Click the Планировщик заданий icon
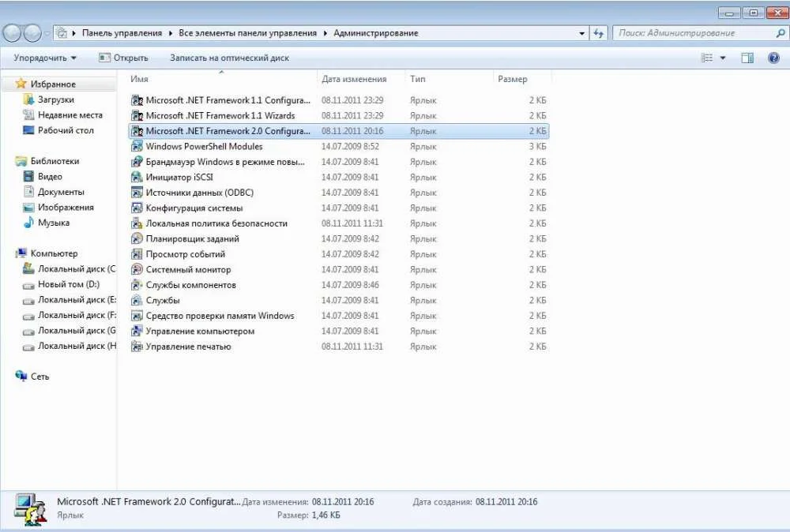790x532 pixels. (137, 238)
